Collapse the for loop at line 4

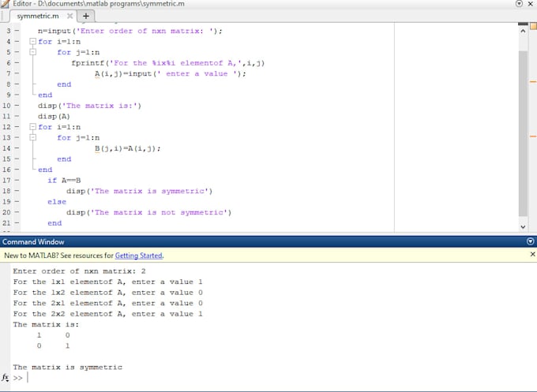pos(33,41)
